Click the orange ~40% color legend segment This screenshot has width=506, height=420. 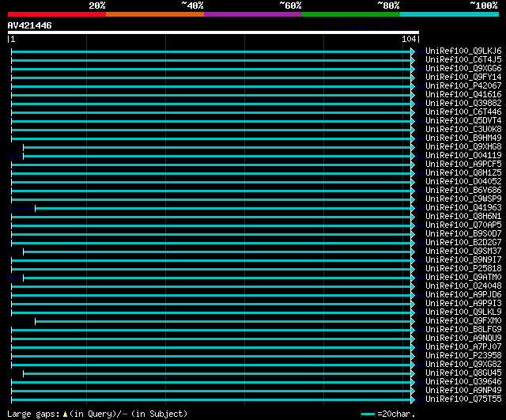tap(155, 14)
